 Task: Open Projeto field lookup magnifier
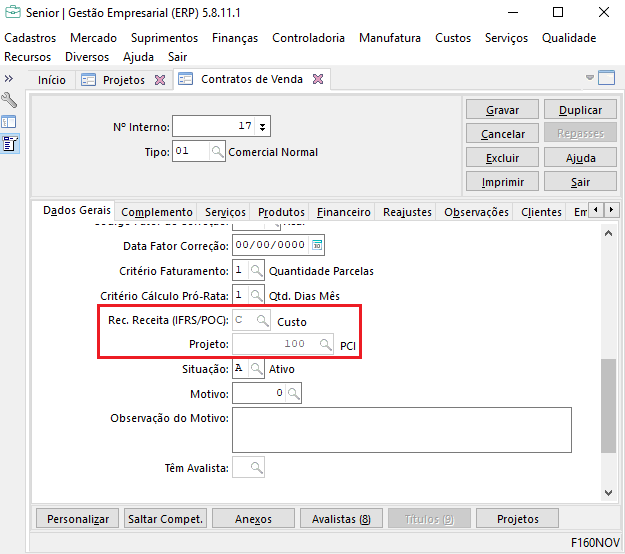[325, 344]
